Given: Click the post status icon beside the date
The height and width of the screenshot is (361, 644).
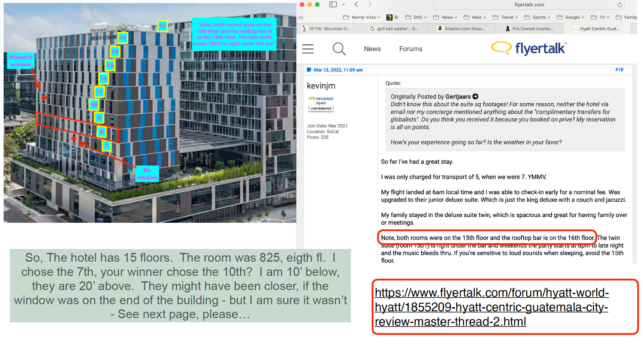Looking at the screenshot, I should pos(309,70).
